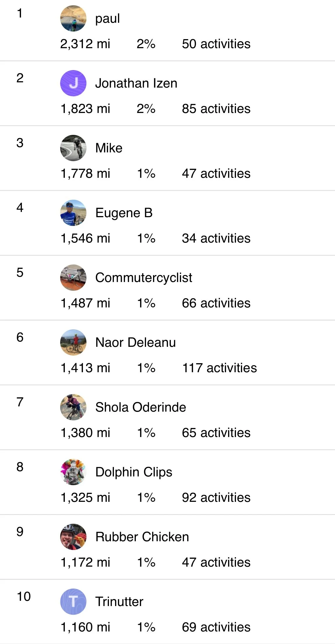This screenshot has height=644, width=335.
Task: Tap Naor Deleanu's profile picture
Action: [x=73, y=342]
